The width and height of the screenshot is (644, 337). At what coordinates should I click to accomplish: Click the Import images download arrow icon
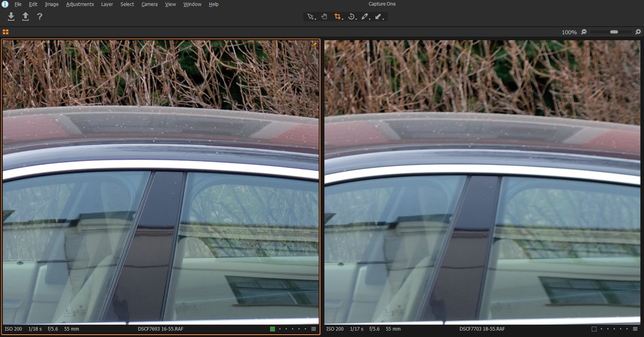[11, 17]
